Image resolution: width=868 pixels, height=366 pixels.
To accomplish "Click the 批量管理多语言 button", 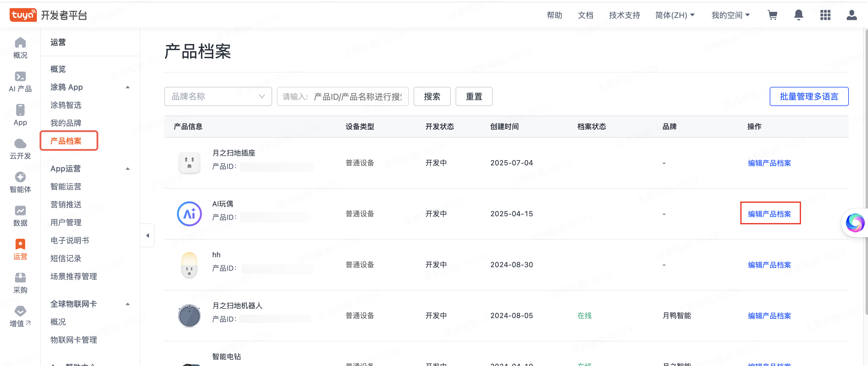I will 809,97.
